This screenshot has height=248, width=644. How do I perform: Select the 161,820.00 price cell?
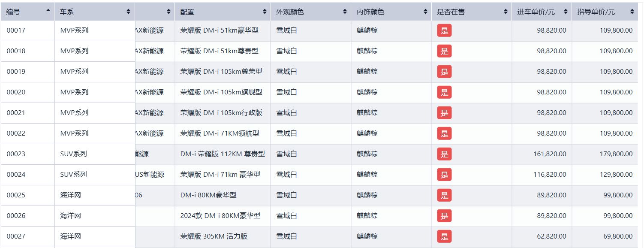(550, 154)
